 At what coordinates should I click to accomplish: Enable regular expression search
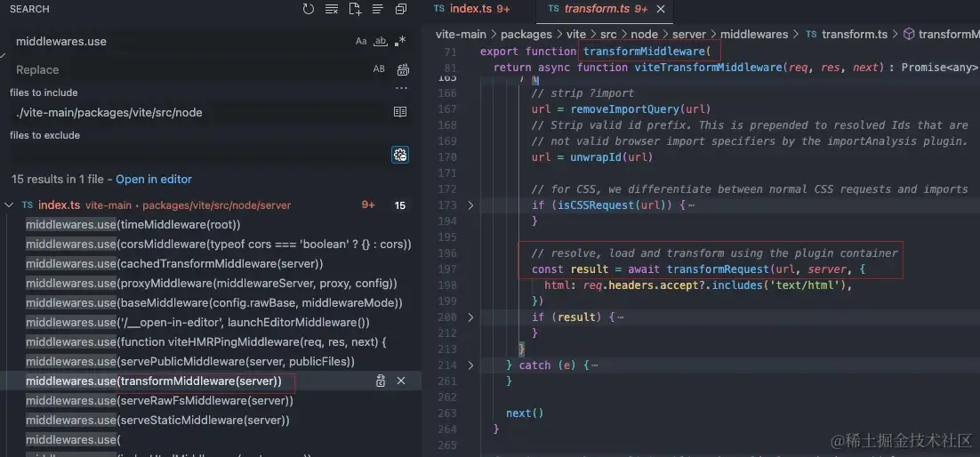(x=400, y=41)
